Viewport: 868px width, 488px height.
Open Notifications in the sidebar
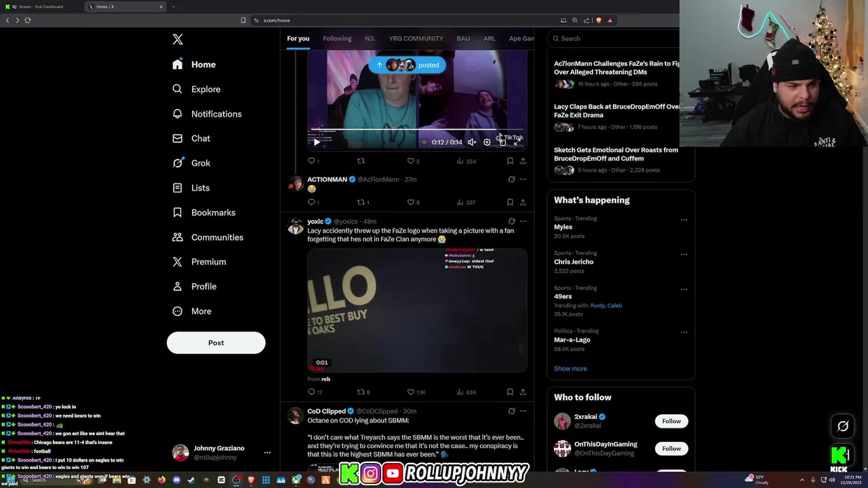[x=207, y=114]
